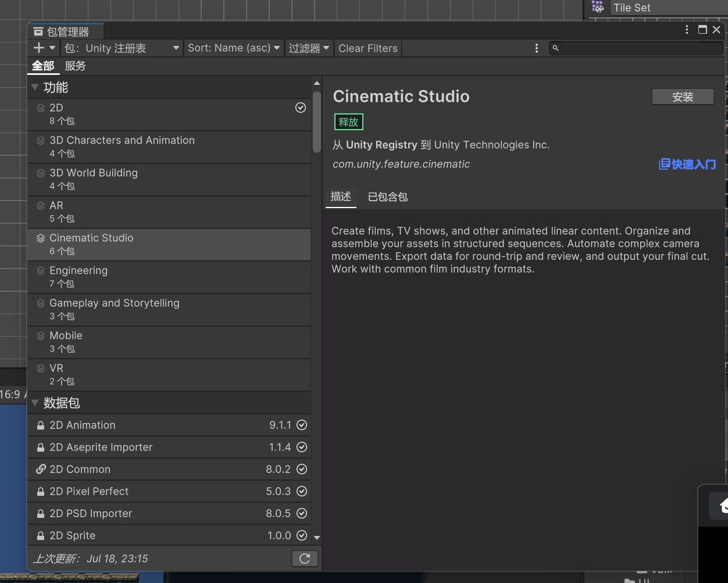Click the lock icon on 2D Pixel Perfect
Image resolution: width=728 pixels, height=583 pixels.
tap(41, 492)
